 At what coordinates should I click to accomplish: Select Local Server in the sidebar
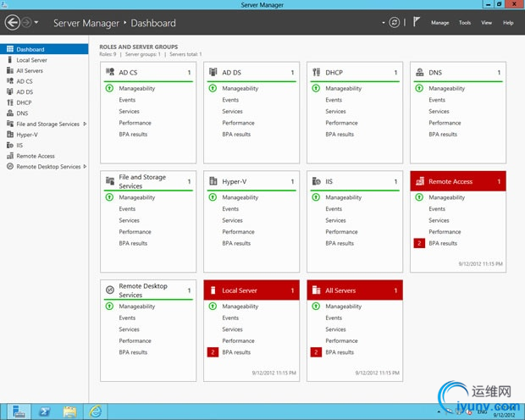coord(44,60)
